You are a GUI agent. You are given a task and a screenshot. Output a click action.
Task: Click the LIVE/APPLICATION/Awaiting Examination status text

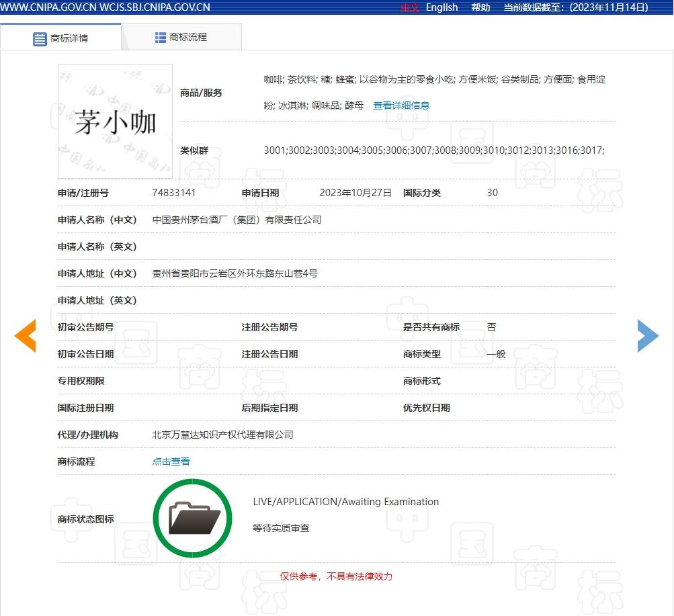coord(345,502)
